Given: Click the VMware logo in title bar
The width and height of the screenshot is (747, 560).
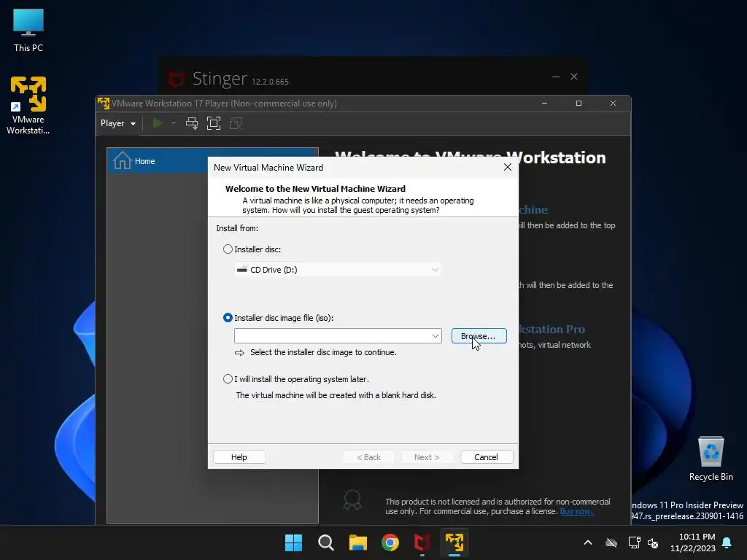Looking at the screenshot, I should [104, 103].
